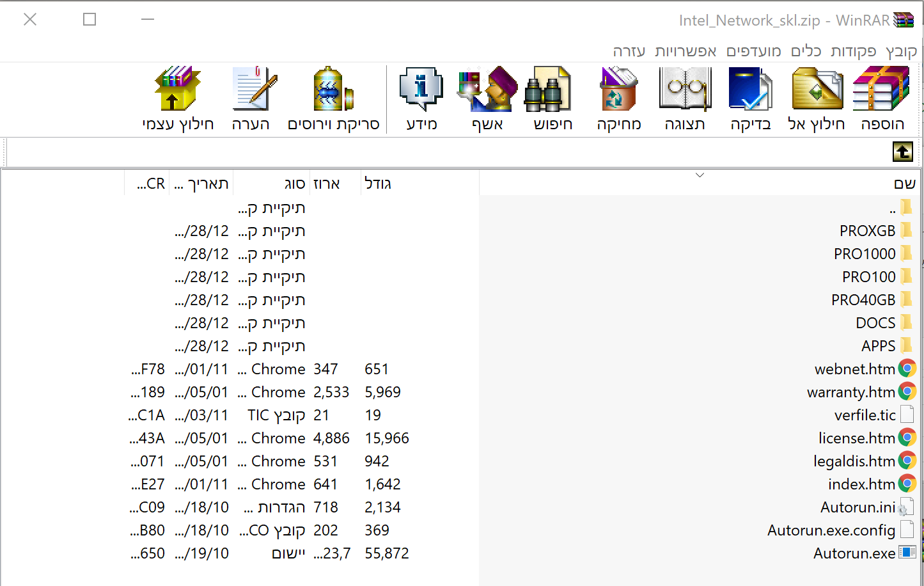
Task: Go up one folder level using the arrow button
Action: (903, 152)
